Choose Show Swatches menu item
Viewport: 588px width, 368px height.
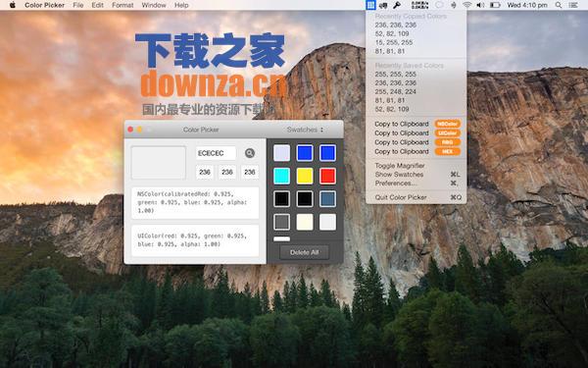pos(416,175)
